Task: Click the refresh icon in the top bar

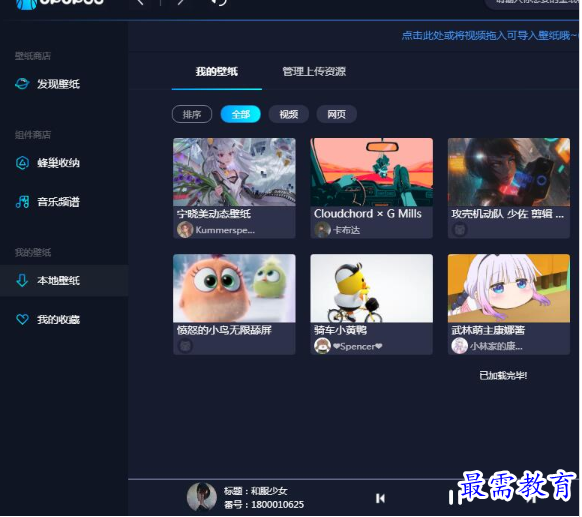Action: 220,2
